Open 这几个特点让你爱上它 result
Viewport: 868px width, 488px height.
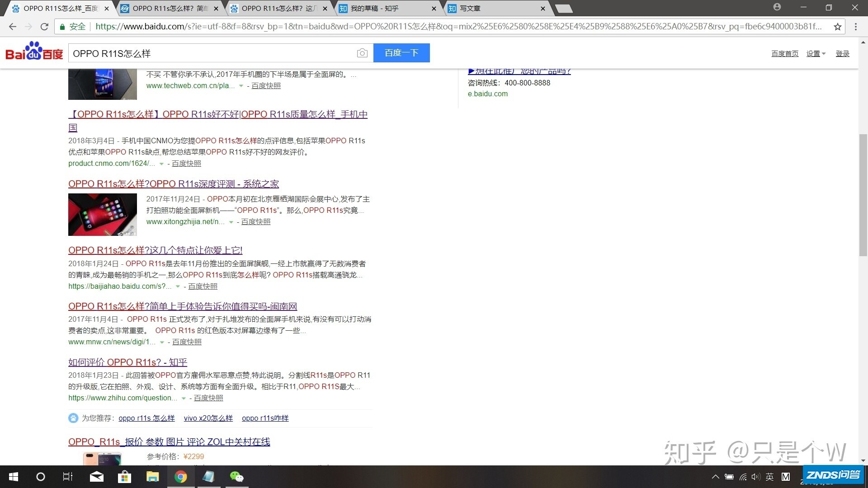pos(155,250)
